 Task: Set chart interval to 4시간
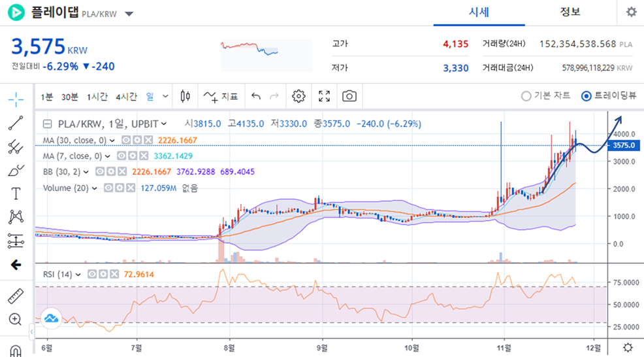[x=126, y=97]
